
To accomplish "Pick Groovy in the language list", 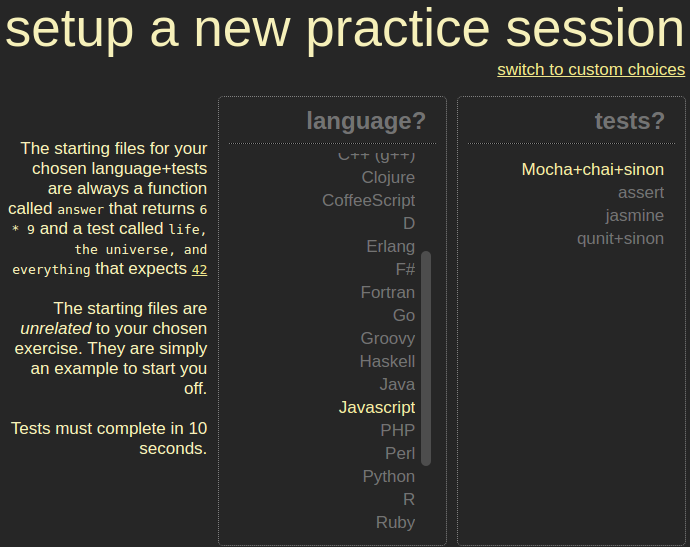I will pyautogui.click(x=387, y=338).
